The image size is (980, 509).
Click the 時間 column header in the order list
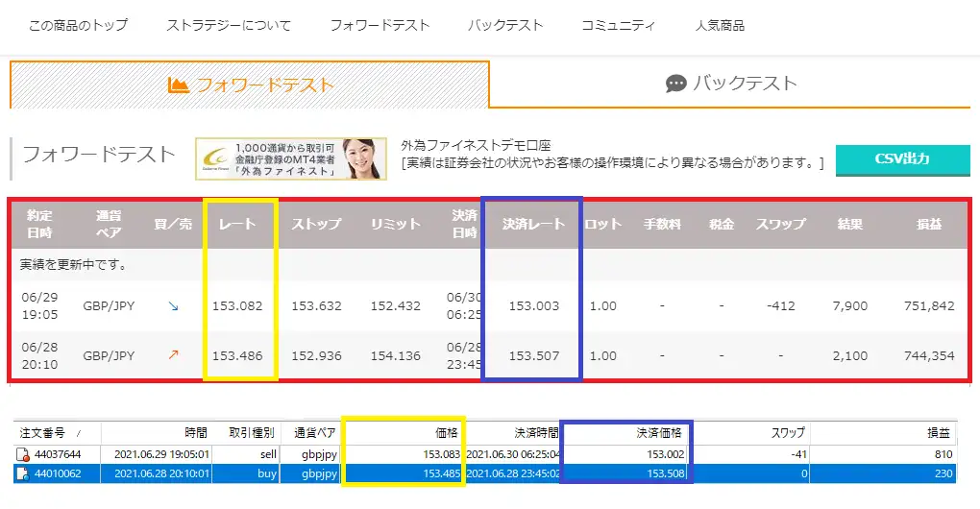195,433
